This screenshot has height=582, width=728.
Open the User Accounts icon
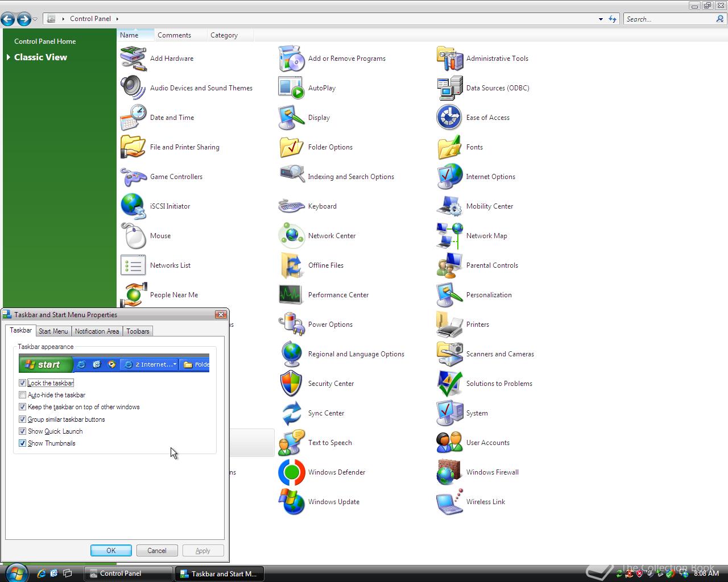[x=450, y=443]
